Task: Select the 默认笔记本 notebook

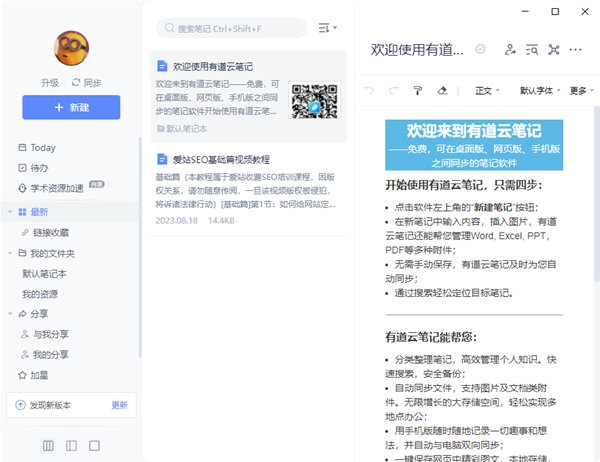Action: [x=44, y=274]
